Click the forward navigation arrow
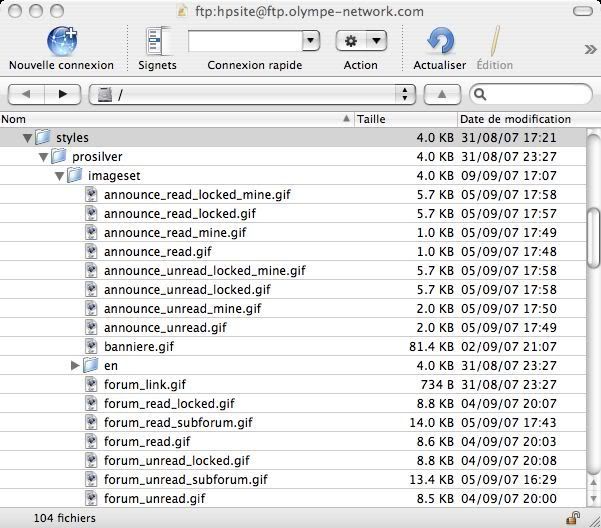The height and width of the screenshot is (528, 601). pyautogui.click(x=63, y=94)
